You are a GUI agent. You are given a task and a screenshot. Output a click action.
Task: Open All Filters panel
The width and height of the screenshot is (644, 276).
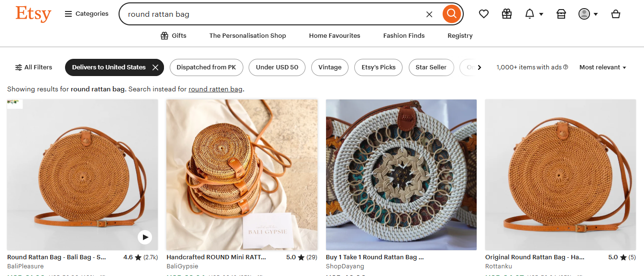pyautogui.click(x=33, y=67)
